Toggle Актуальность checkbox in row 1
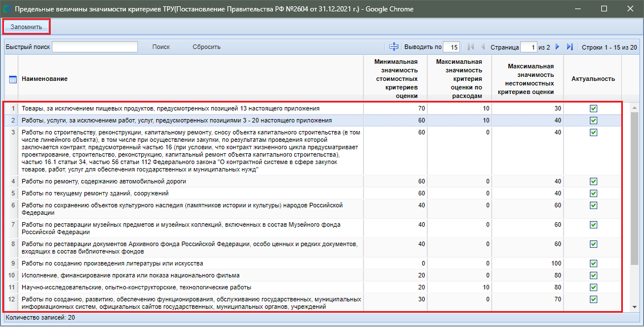 593,108
